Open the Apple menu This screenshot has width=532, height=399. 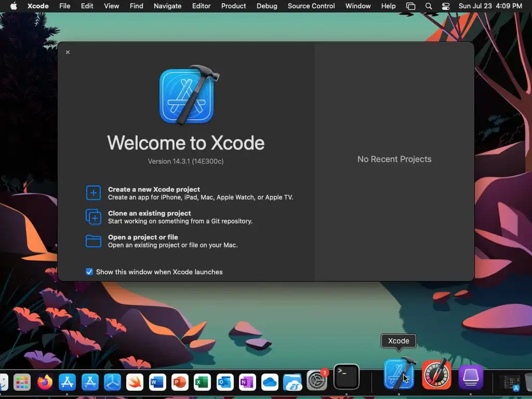coord(14,6)
